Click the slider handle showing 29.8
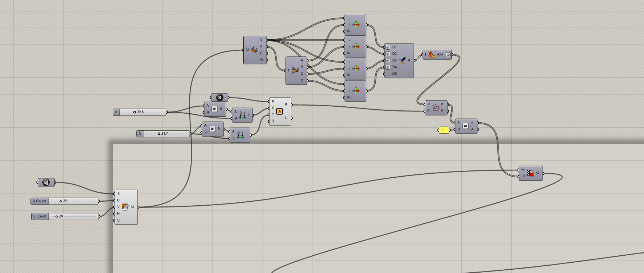 coord(135,112)
